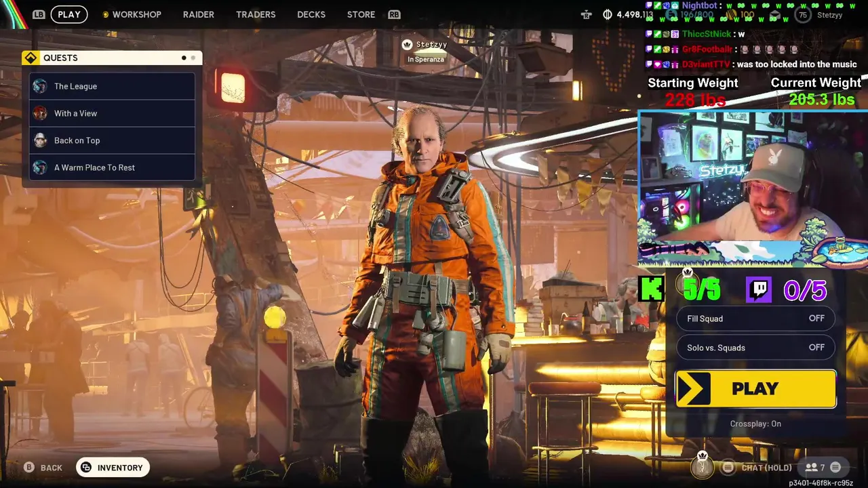Open A Warm Place To Rest quest
Screen dimensions: 868x488
(112, 167)
